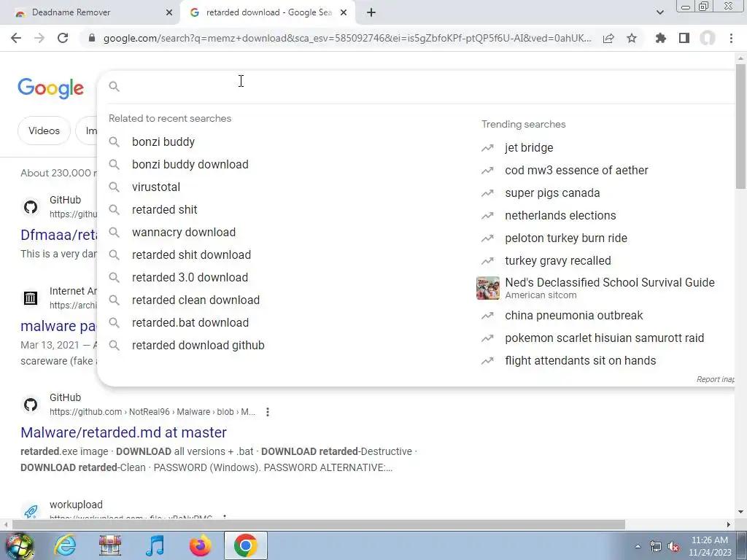Click the magnifier icon in search box

pos(114,86)
